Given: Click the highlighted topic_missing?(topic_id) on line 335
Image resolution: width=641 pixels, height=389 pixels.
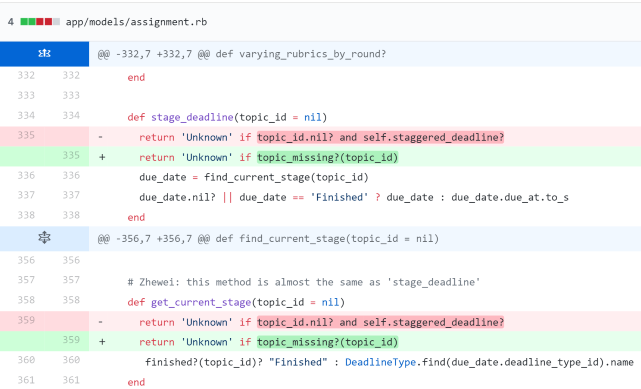Looking at the screenshot, I should (x=327, y=157).
